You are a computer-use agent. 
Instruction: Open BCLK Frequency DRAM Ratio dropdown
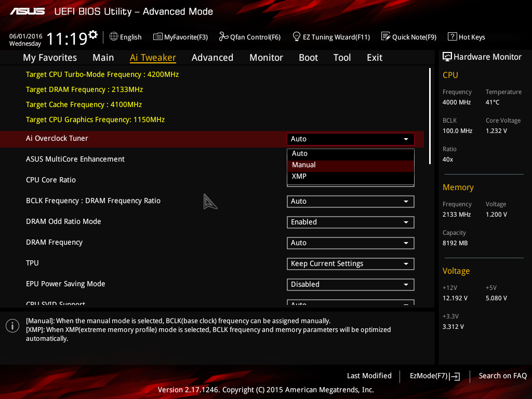pyautogui.click(x=351, y=201)
